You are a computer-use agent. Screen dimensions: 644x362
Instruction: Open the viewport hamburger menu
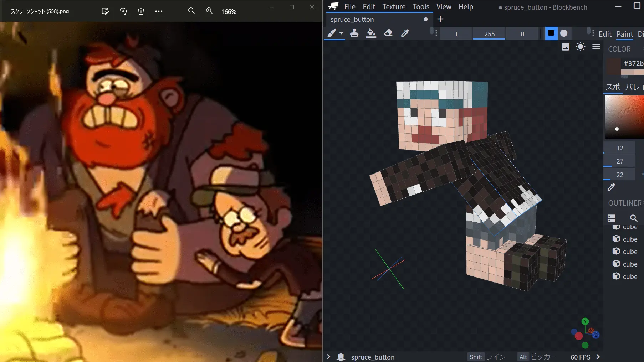(x=596, y=47)
